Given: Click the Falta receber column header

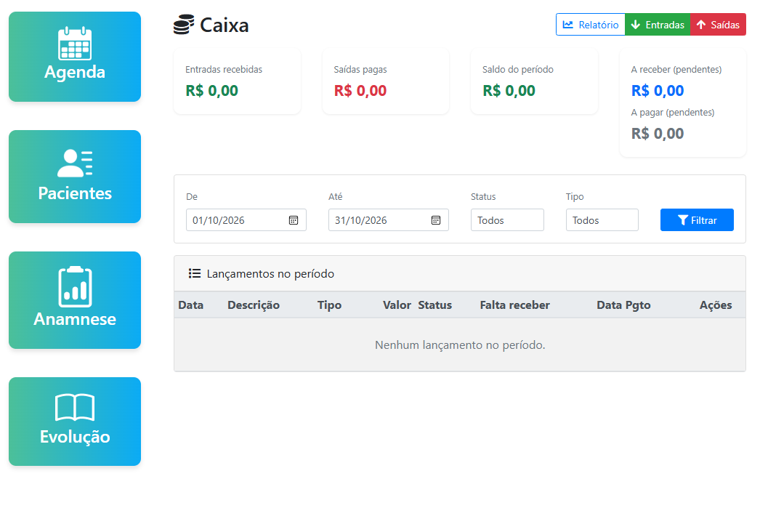Looking at the screenshot, I should [x=514, y=305].
